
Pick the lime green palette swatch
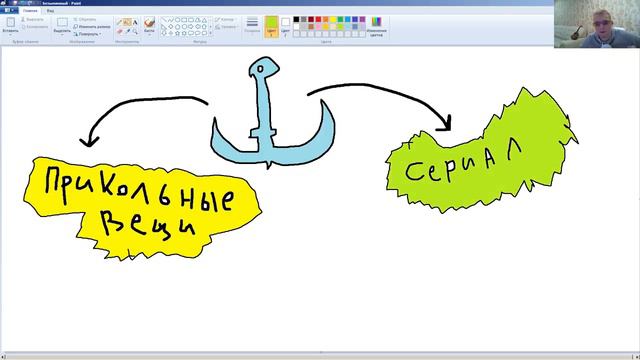[340, 27]
